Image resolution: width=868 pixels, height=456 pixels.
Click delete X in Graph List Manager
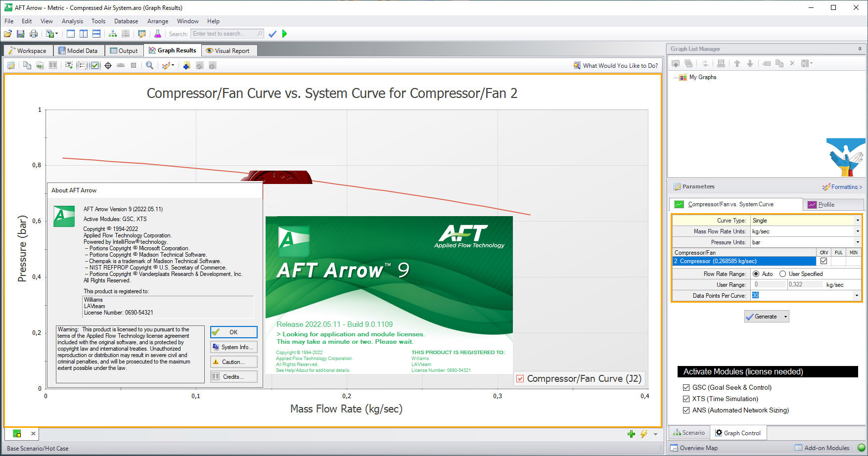tap(792, 63)
